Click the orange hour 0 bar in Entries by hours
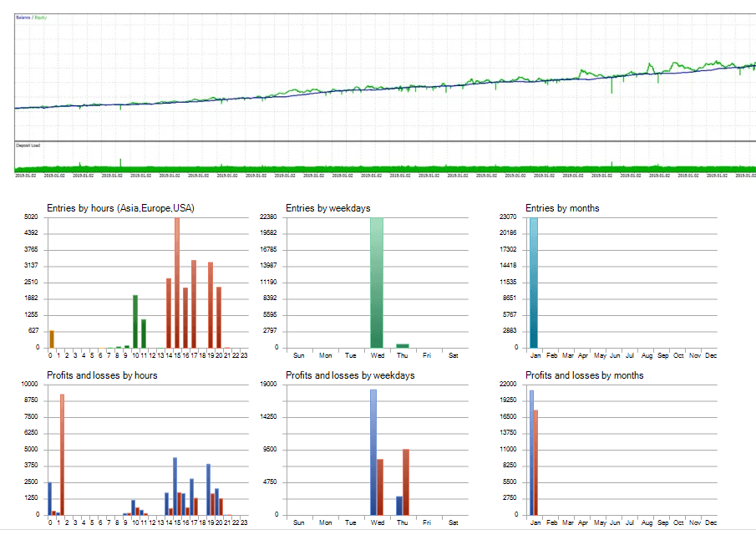Viewport: 756px width, 535px height. point(51,339)
